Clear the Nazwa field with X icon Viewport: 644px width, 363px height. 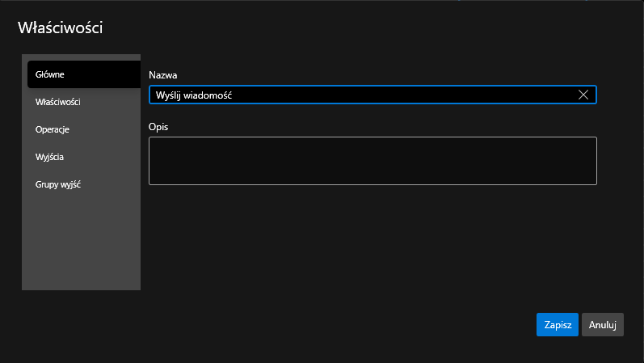pos(583,95)
